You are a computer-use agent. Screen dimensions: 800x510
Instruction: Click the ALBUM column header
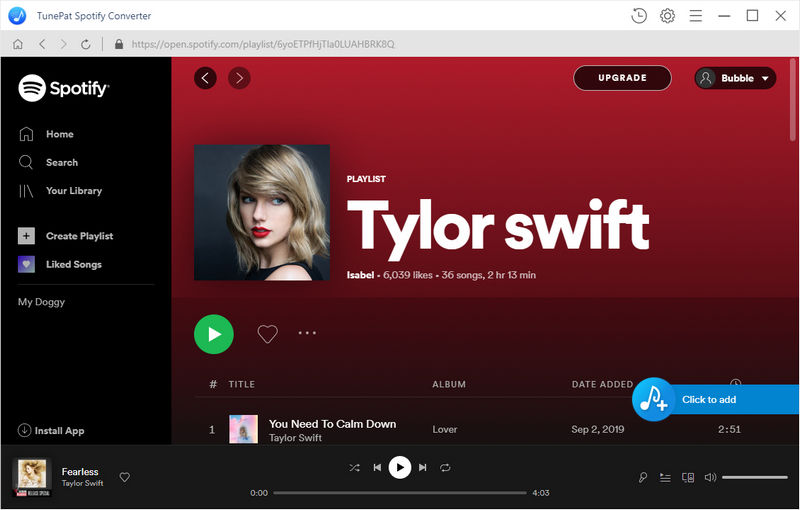[449, 385]
